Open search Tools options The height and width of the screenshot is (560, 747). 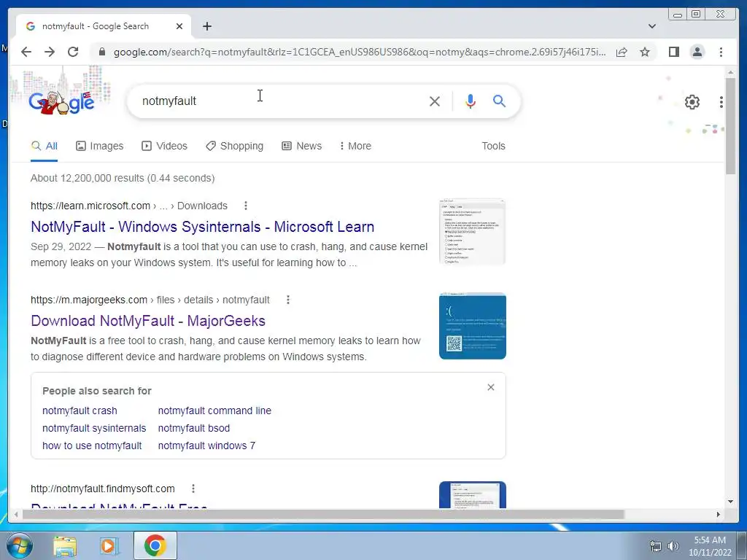[493, 146]
